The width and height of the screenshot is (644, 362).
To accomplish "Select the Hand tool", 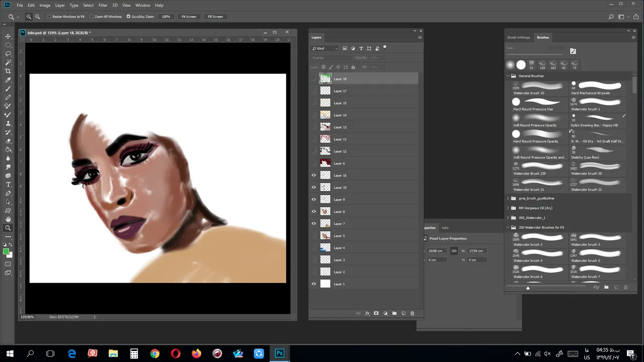I will [x=8, y=219].
